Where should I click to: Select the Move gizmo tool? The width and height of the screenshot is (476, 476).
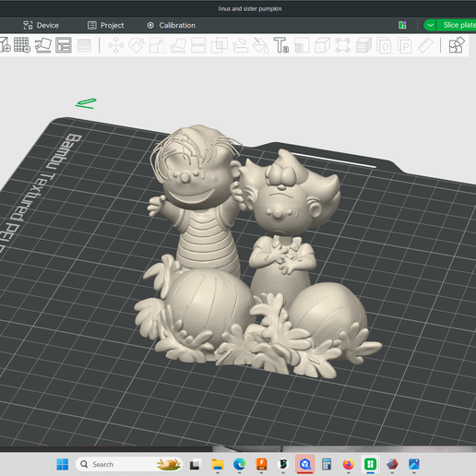click(x=116, y=45)
